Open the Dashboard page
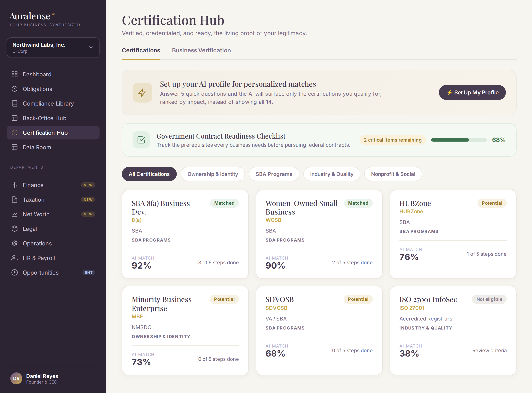Image resolution: width=532 pixels, height=393 pixels. click(x=53, y=74)
